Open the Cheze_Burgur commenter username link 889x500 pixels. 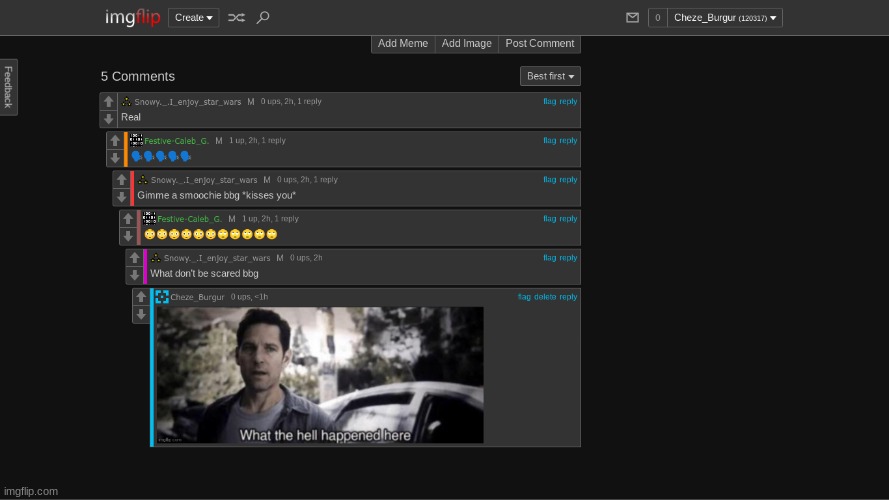point(197,297)
